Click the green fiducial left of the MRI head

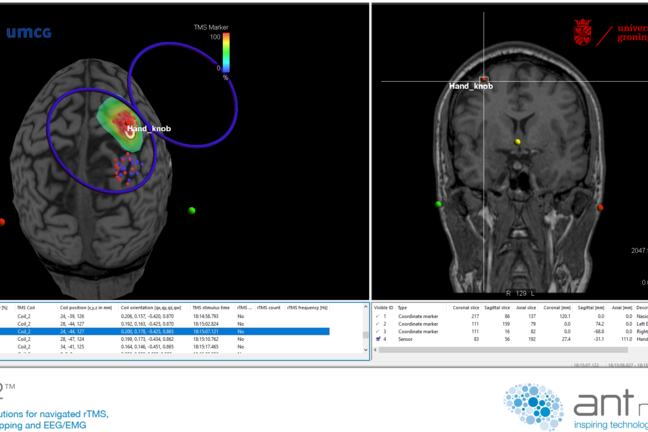(439, 204)
